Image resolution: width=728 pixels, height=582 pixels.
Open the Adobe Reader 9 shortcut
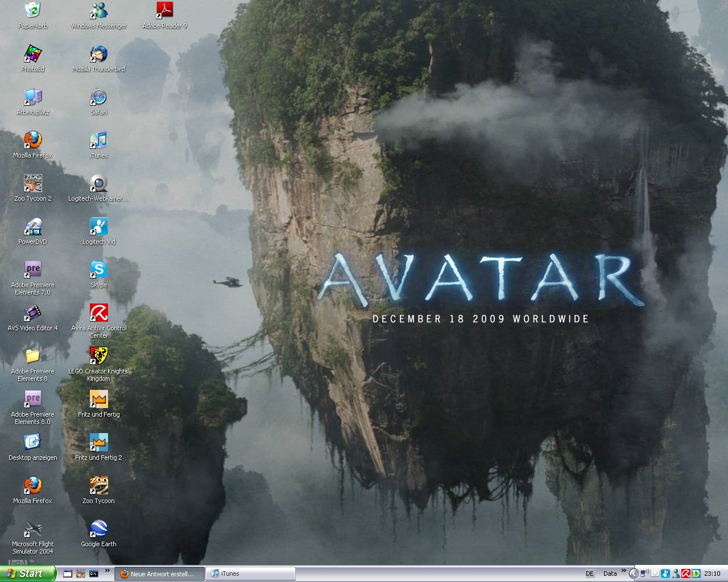(x=164, y=15)
